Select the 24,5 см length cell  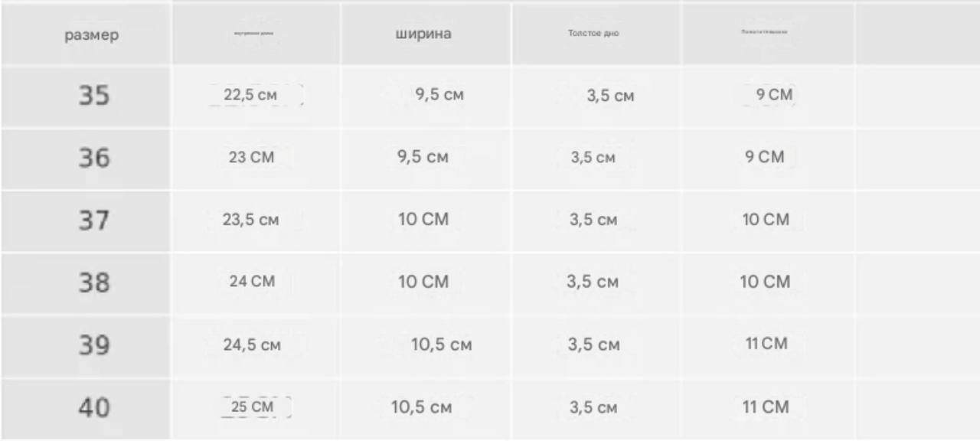[x=252, y=345]
